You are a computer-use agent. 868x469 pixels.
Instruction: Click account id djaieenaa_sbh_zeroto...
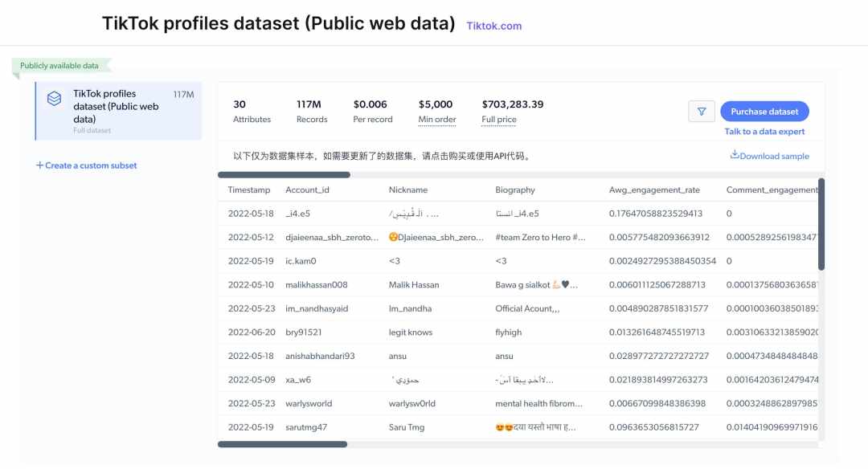pyautogui.click(x=332, y=237)
